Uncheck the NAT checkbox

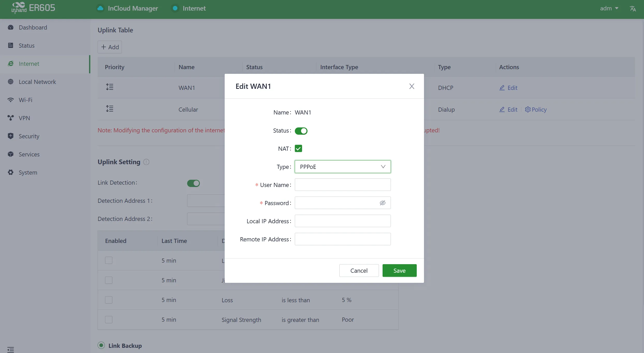point(298,149)
